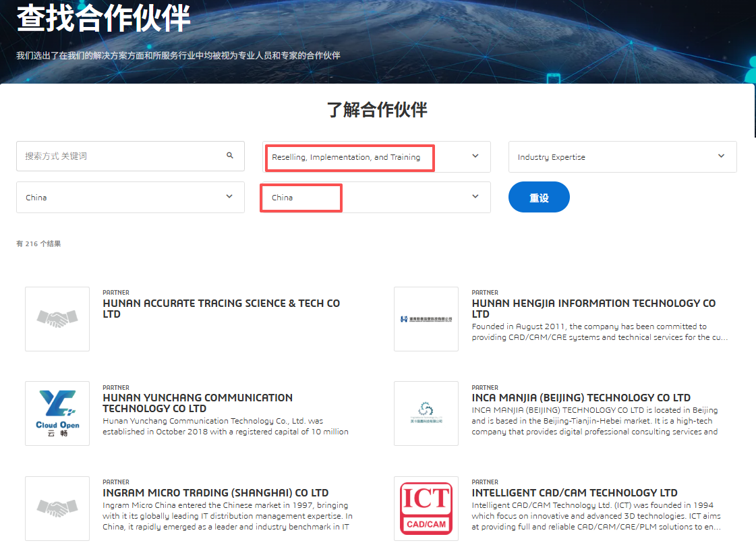Open the middle China dropdown next to 重设

pos(376,197)
